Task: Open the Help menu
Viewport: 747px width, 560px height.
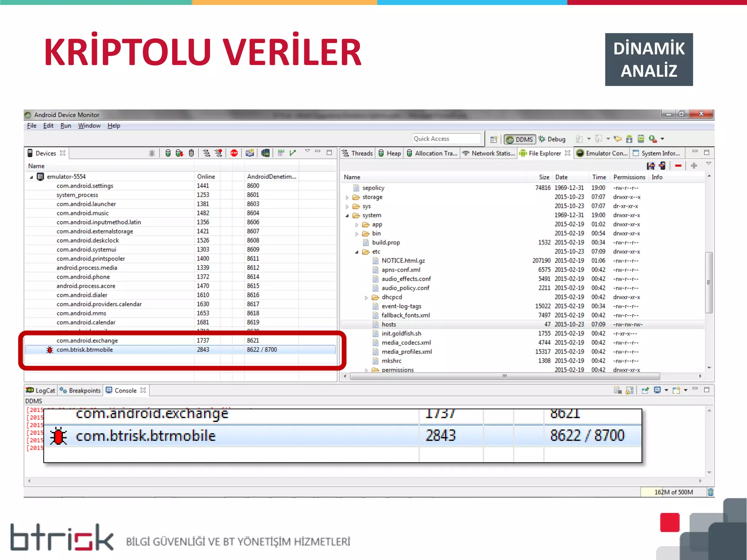Action: (114, 126)
